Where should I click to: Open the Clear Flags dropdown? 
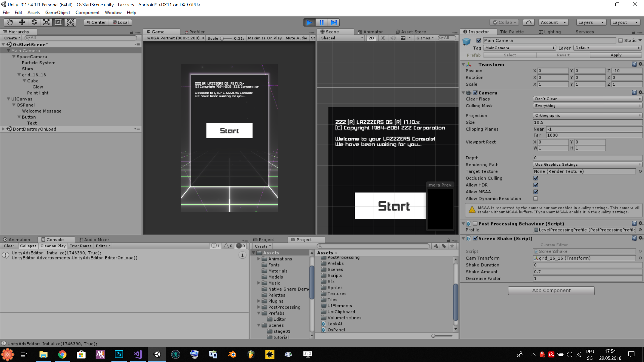point(587,99)
